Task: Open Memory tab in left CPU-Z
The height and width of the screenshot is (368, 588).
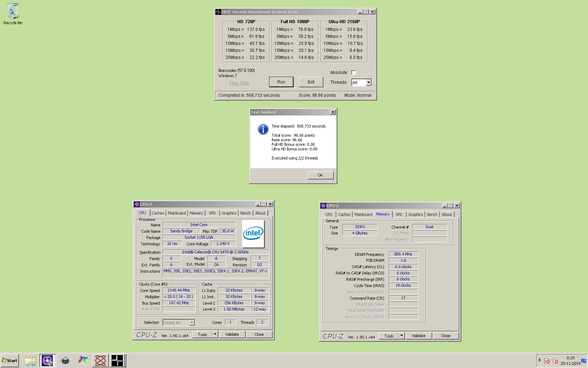Action: tap(196, 213)
